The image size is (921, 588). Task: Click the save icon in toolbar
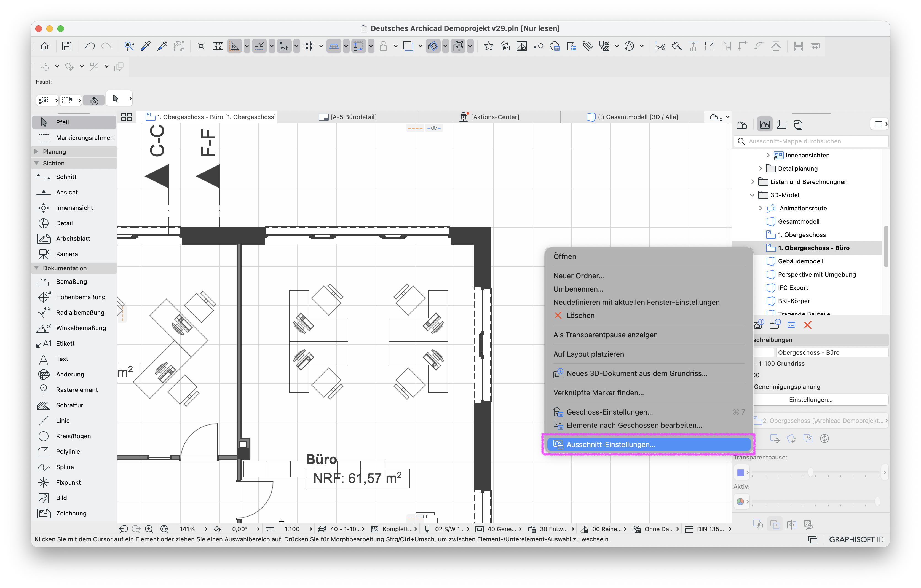pyautogui.click(x=66, y=46)
